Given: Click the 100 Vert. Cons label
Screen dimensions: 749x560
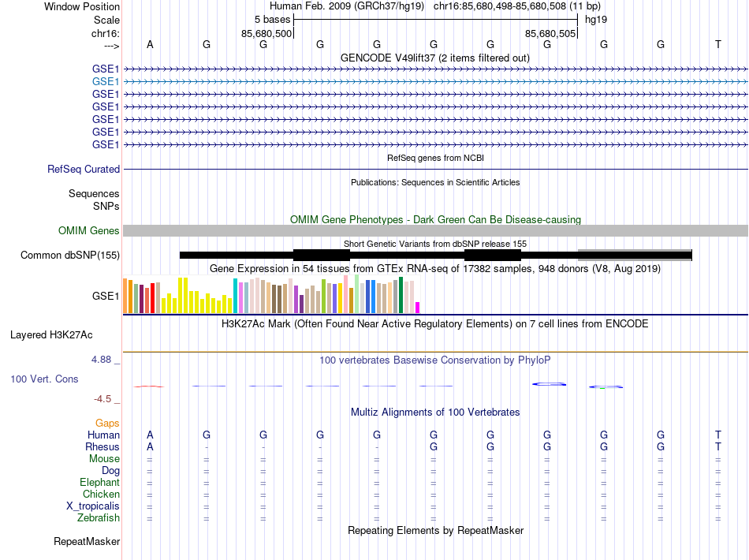Looking at the screenshot, I should click(x=44, y=379).
